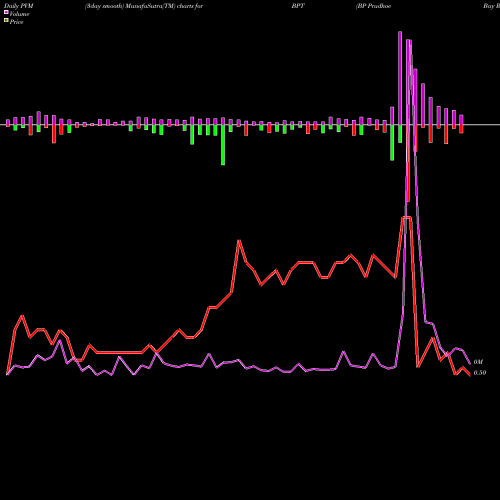Image resolution: width=500 pixels, height=500 pixels.
Task: Click the '(BP Prudhoe' company name text
Action: (x=373, y=6)
